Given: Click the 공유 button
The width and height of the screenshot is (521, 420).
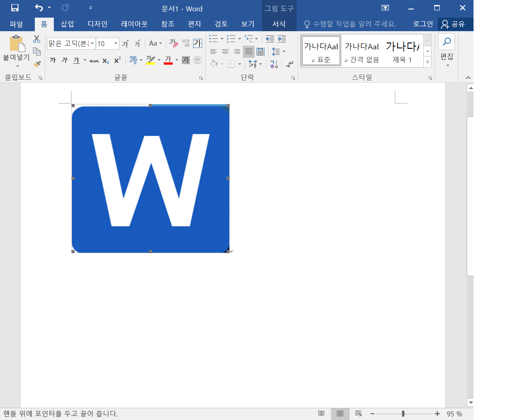Looking at the screenshot, I should 453,24.
